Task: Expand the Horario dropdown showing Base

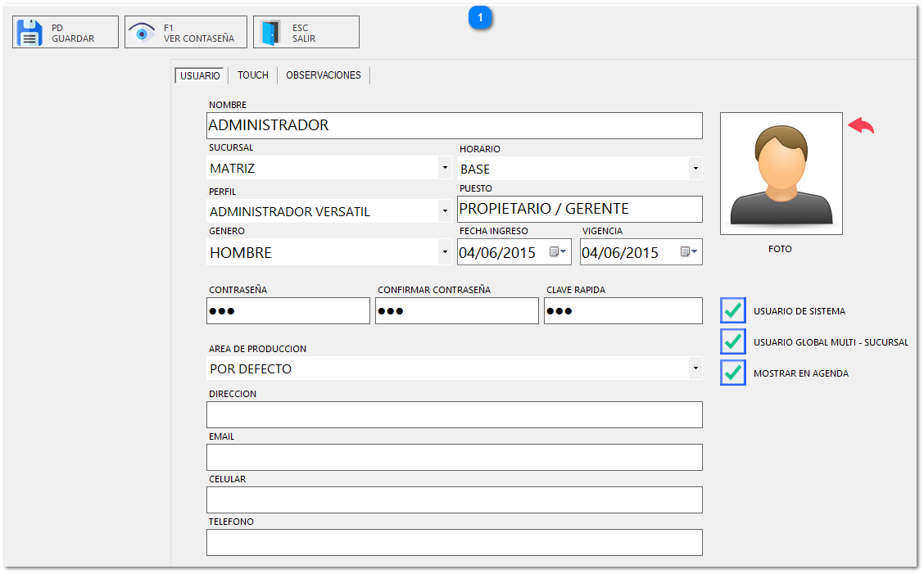Action: 695,168
